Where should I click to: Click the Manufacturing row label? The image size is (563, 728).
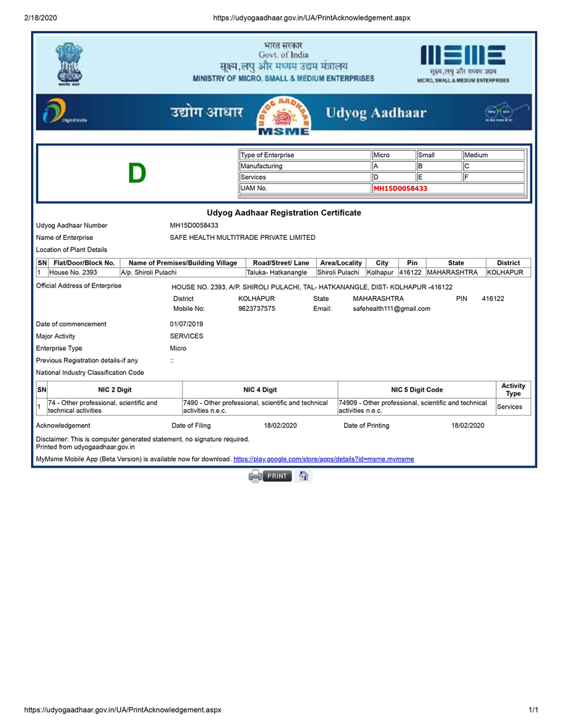coord(305,166)
